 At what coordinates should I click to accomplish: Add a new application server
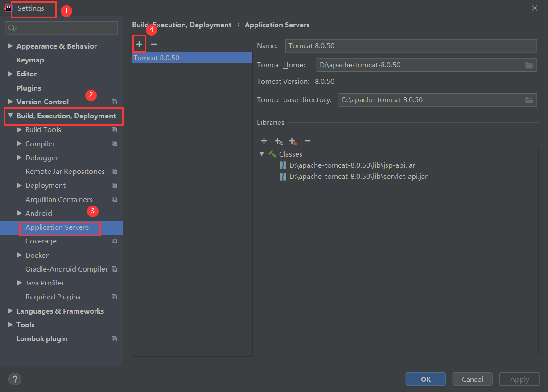click(x=139, y=44)
